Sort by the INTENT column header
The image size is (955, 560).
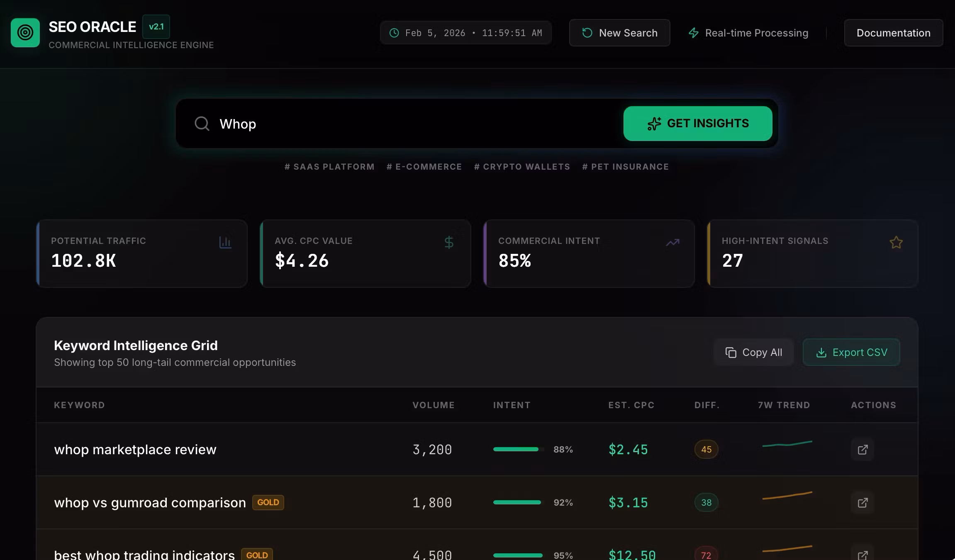click(x=512, y=405)
